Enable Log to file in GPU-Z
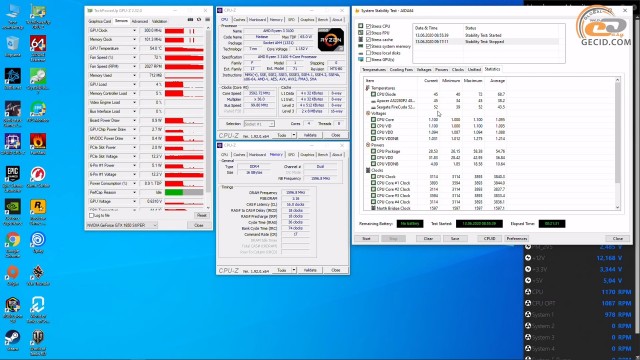The image size is (640, 360). coord(91,215)
